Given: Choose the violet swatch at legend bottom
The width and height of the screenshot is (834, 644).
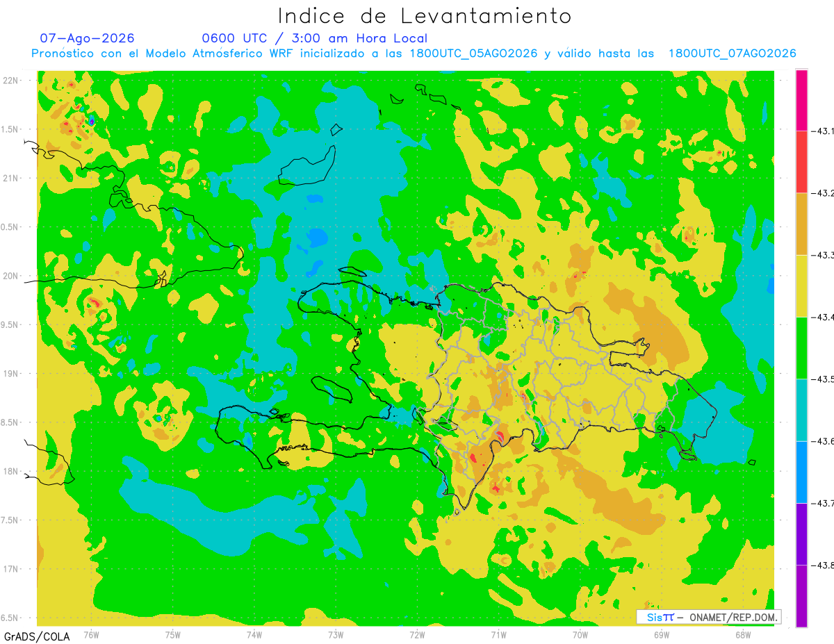Looking at the screenshot, I should (801, 595).
